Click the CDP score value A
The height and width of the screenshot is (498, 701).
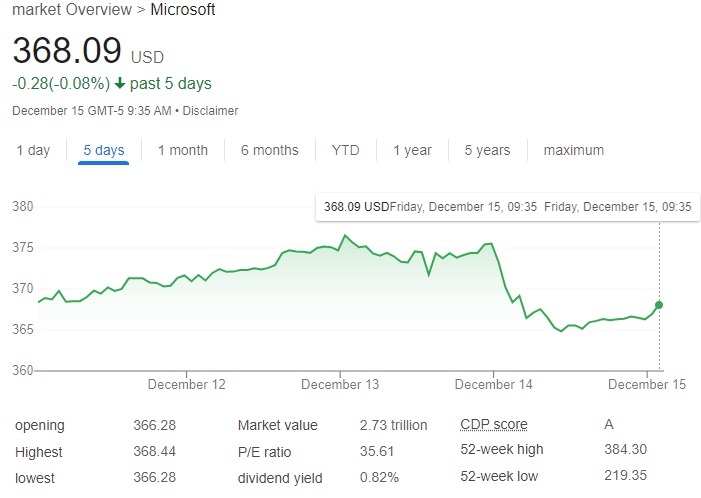pos(609,424)
